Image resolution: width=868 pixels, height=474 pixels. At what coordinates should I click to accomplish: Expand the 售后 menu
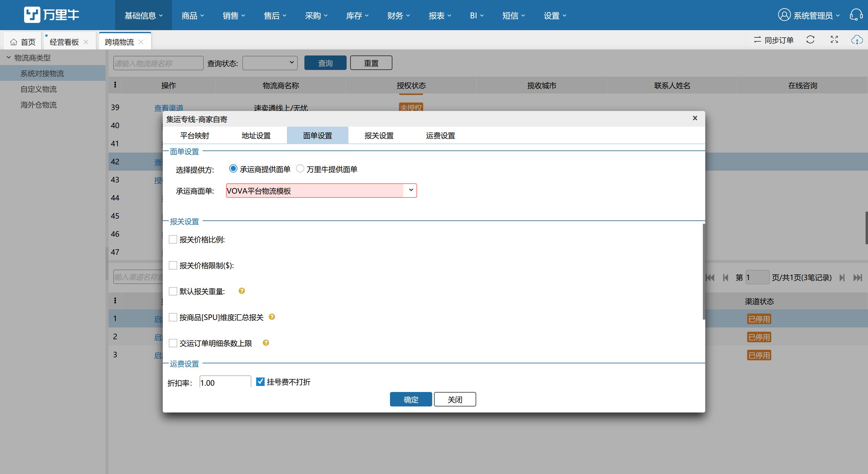click(275, 15)
